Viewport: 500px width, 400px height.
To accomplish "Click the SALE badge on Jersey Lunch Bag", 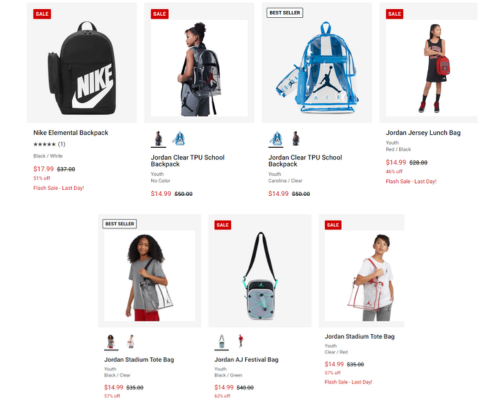I will (x=395, y=14).
